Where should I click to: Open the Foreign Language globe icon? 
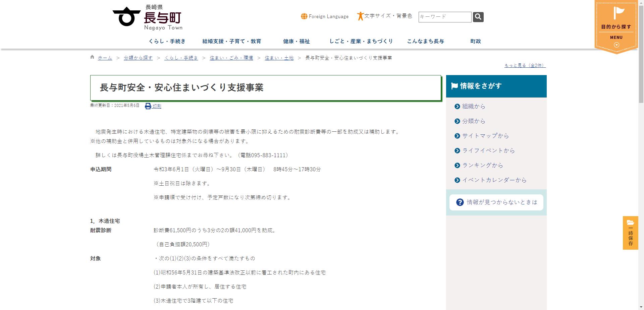point(304,16)
